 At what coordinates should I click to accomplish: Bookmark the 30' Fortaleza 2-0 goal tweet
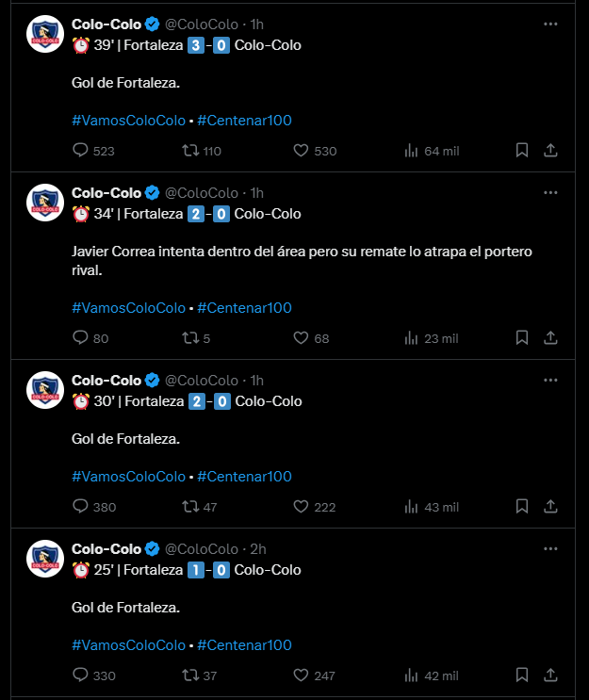pos(522,506)
